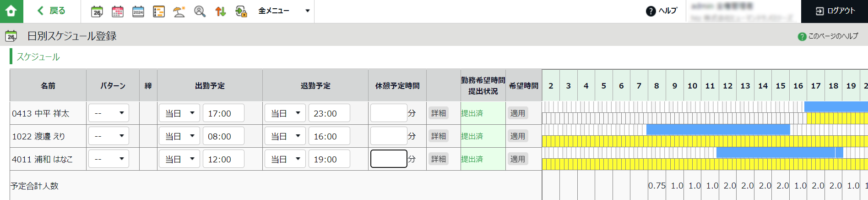Click the employee search magnifier icon
Viewport: 868px width, 200px height.
200,11
